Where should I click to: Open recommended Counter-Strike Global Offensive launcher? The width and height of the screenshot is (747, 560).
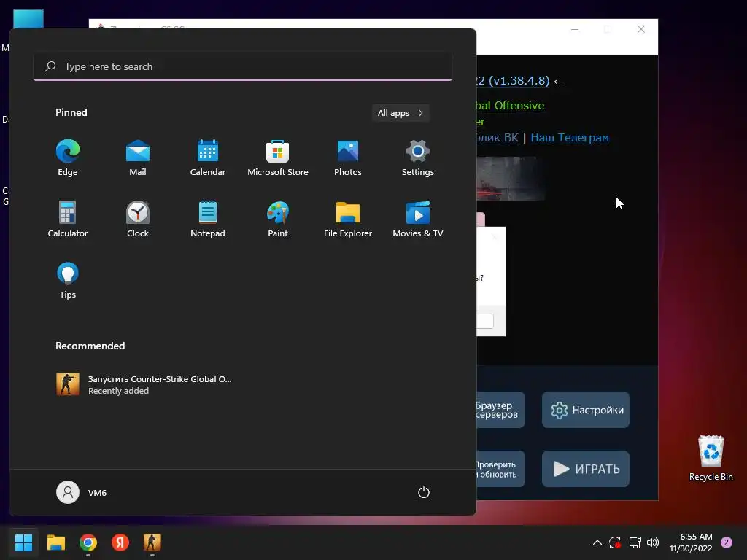[144, 384]
